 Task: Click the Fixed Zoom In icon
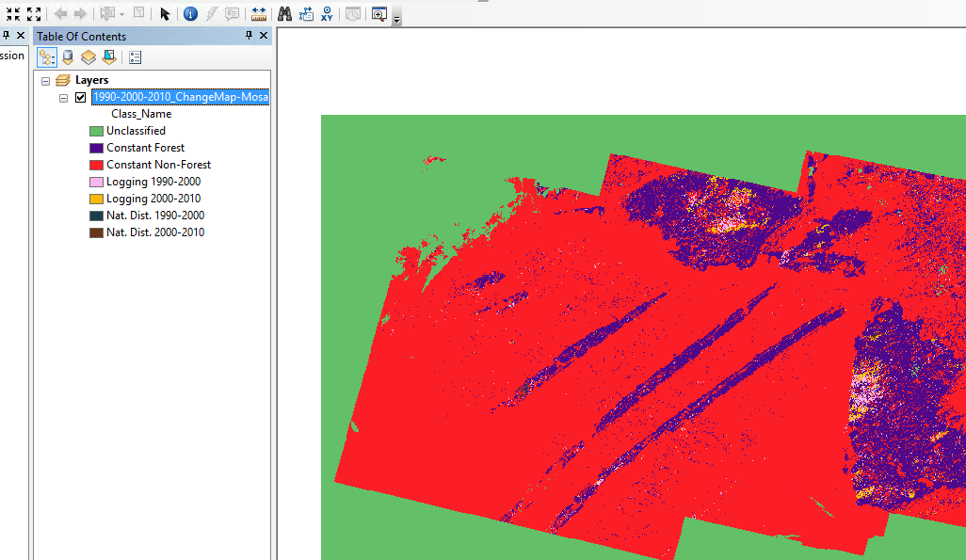pyautogui.click(x=12, y=14)
